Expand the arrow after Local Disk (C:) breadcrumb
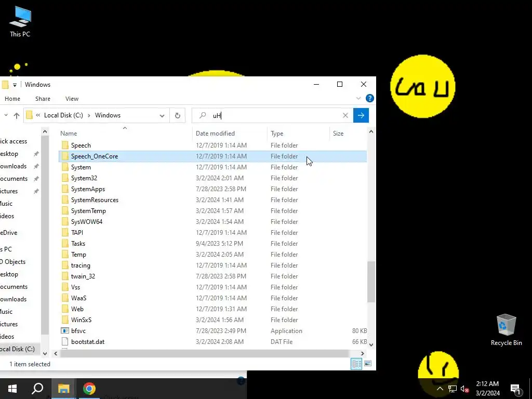 [x=89, y=115]
